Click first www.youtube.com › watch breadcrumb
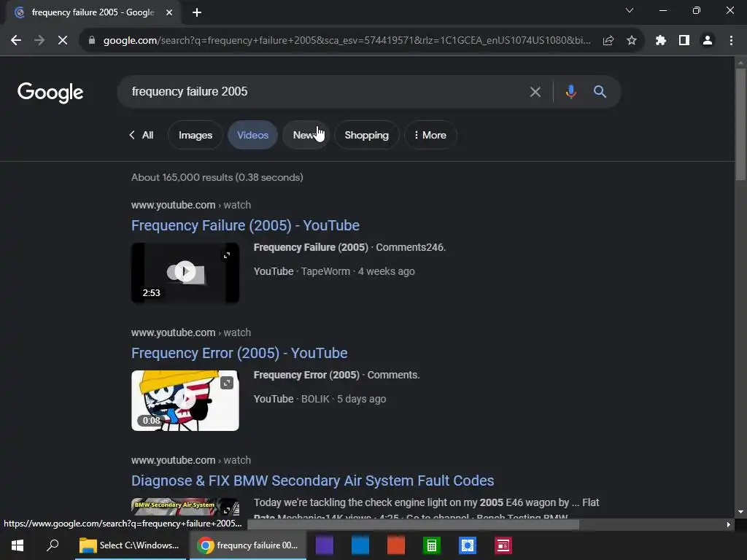747x560 pixels. click(191, 205)
